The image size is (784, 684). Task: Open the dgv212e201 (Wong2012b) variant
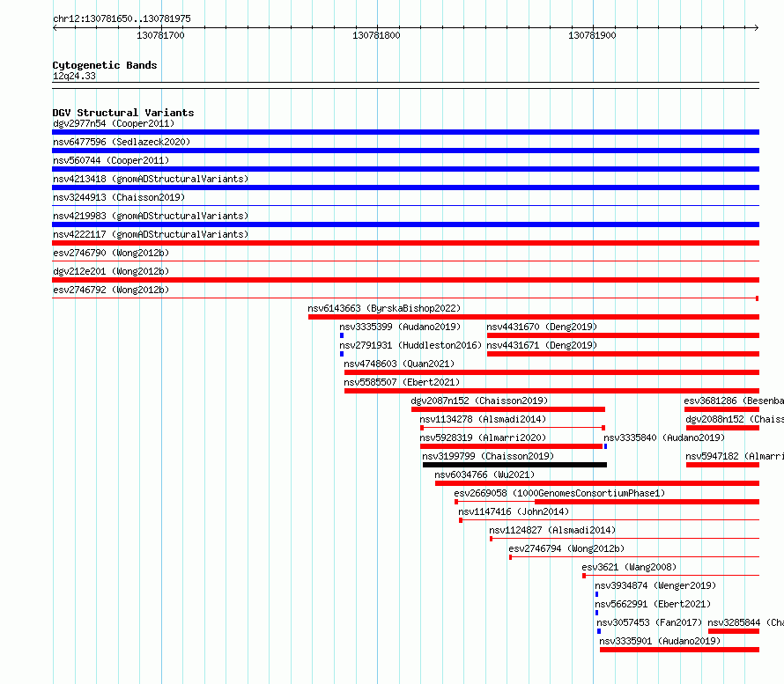[x=111, y=271]
